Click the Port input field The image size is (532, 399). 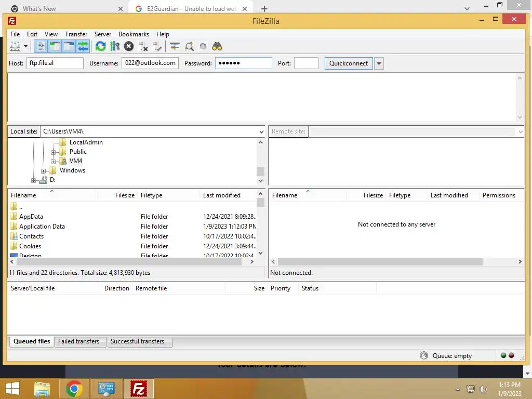[x=306, y=63]
